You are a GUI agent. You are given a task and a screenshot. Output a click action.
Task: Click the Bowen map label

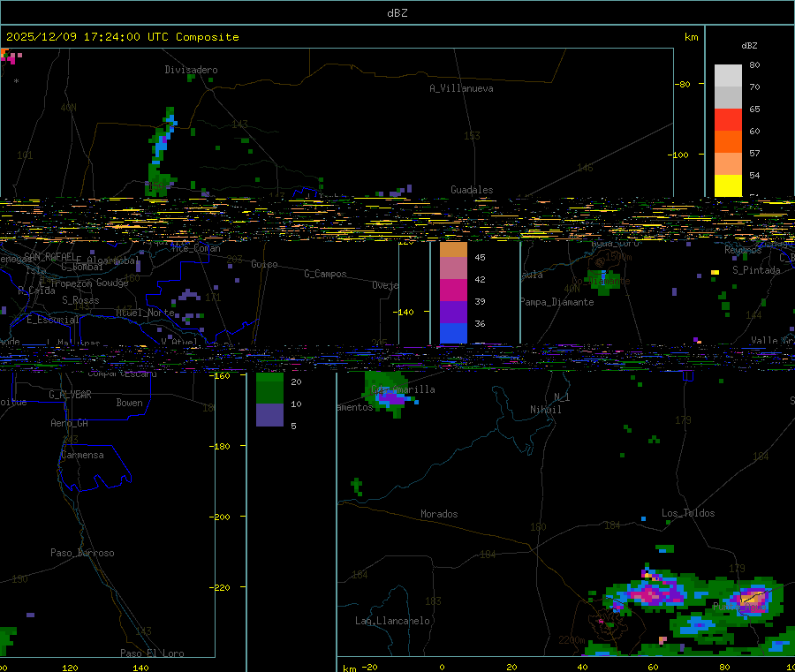coord(129,403)
